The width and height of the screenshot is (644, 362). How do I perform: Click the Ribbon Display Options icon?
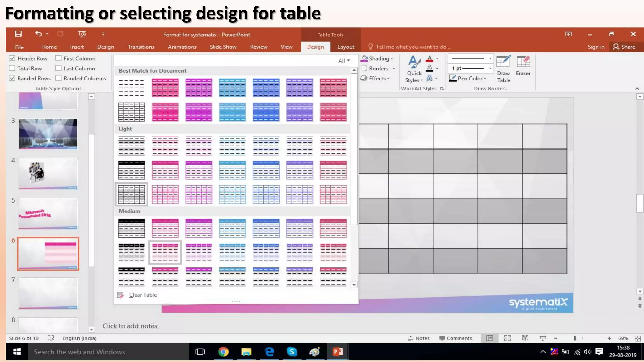[568, 34]
